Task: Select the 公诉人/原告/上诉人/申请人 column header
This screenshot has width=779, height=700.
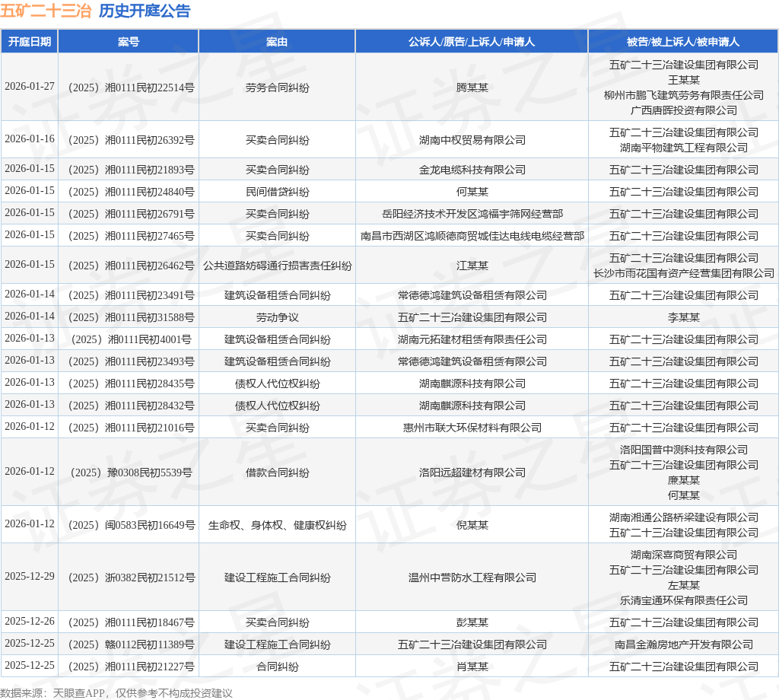Action: tap(472, 42)
